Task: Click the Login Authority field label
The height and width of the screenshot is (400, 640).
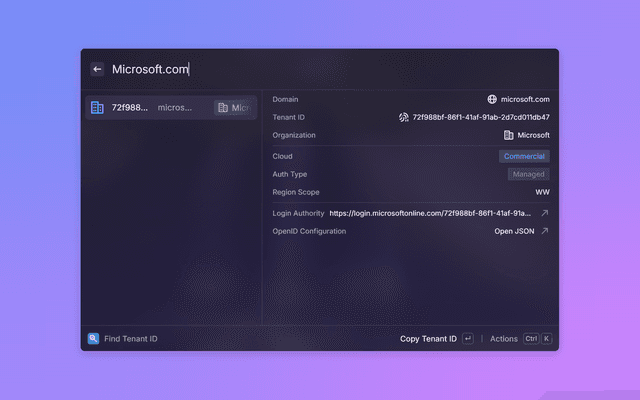Action: (x=298, y=213)
